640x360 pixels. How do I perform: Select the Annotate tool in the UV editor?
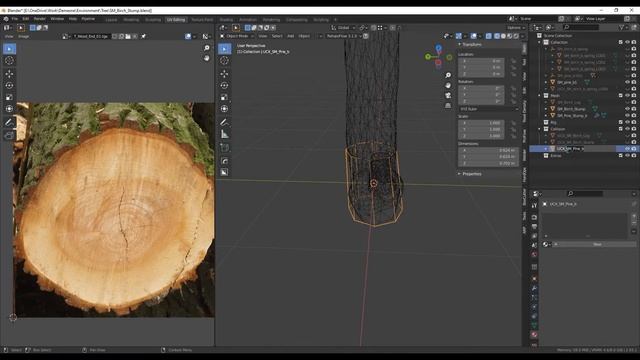coord(9,122)
